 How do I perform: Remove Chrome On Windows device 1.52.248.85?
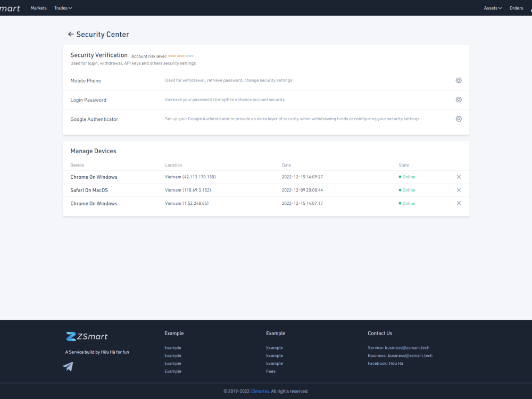[459, 203]
